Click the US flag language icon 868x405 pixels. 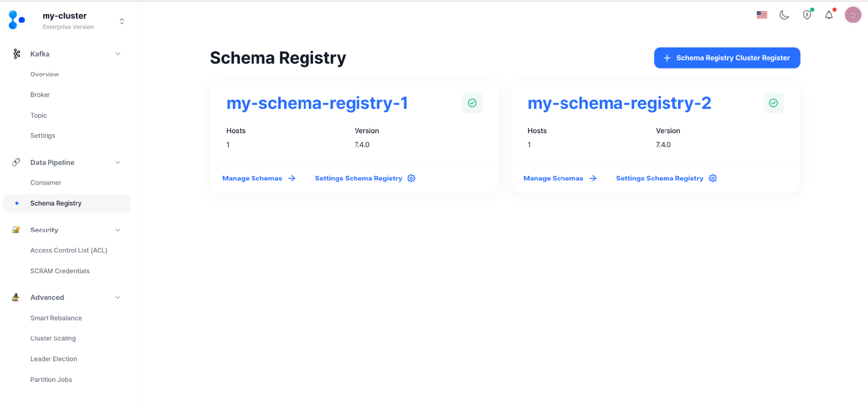(x=762, y=15)
